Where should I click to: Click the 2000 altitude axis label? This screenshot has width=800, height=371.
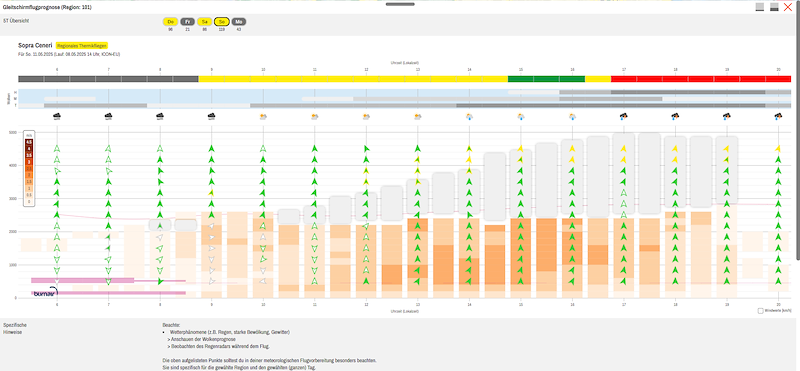click(13, 232)
